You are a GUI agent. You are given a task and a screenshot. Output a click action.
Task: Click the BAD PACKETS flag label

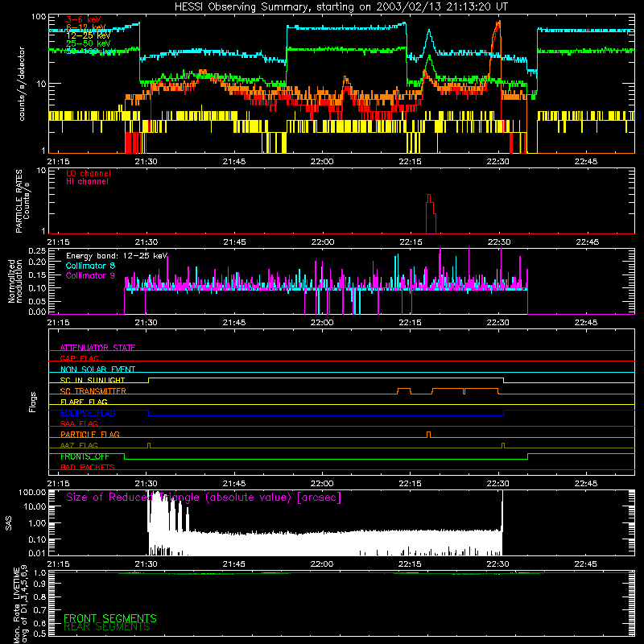click(x=88, y=467)
